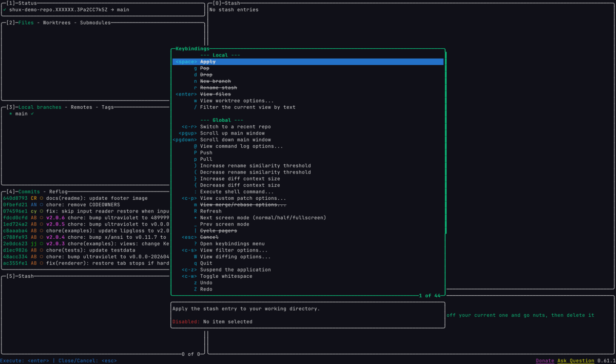
Task: Click the Donate link
Action: point(545,361)
